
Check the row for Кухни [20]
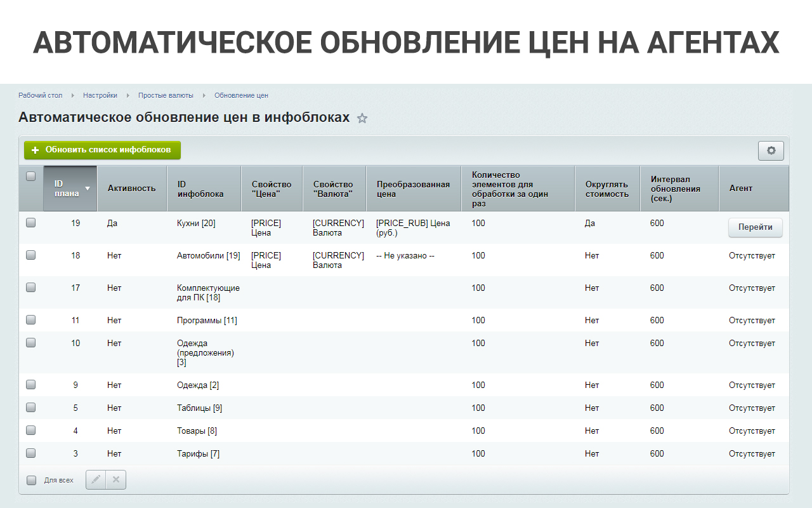[30, 223]
